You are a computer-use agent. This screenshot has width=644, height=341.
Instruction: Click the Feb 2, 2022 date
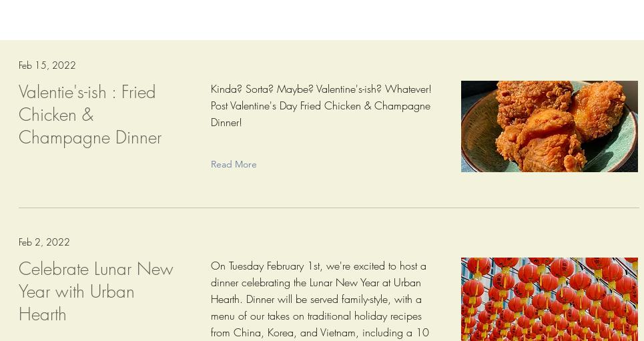[44, 242]
